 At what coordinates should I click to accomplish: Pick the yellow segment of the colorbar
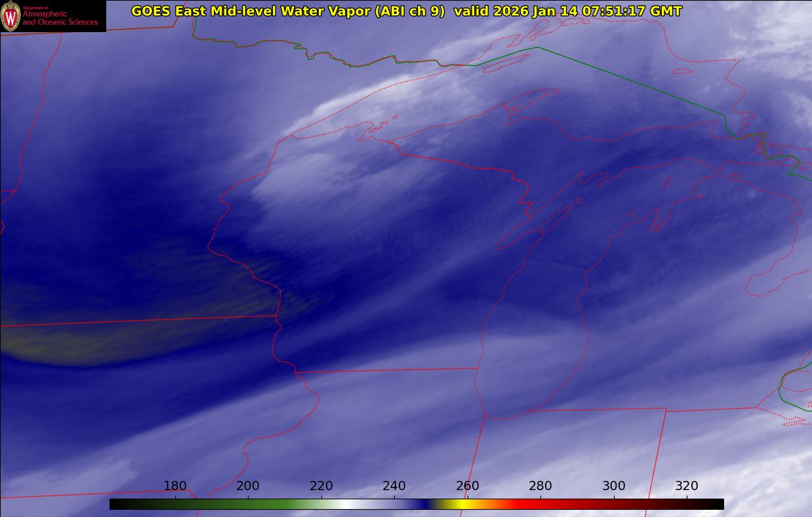(459, 504)
